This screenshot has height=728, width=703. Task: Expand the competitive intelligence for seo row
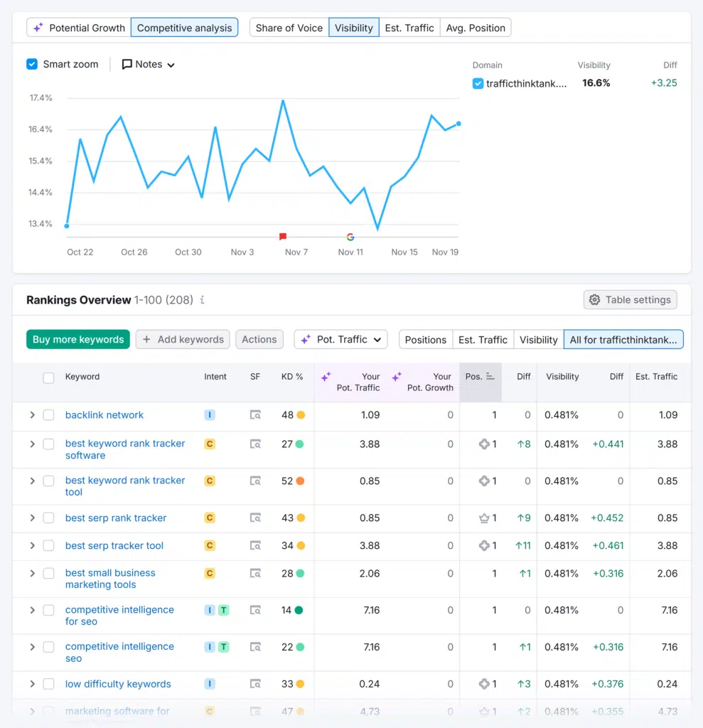point(32,610)
